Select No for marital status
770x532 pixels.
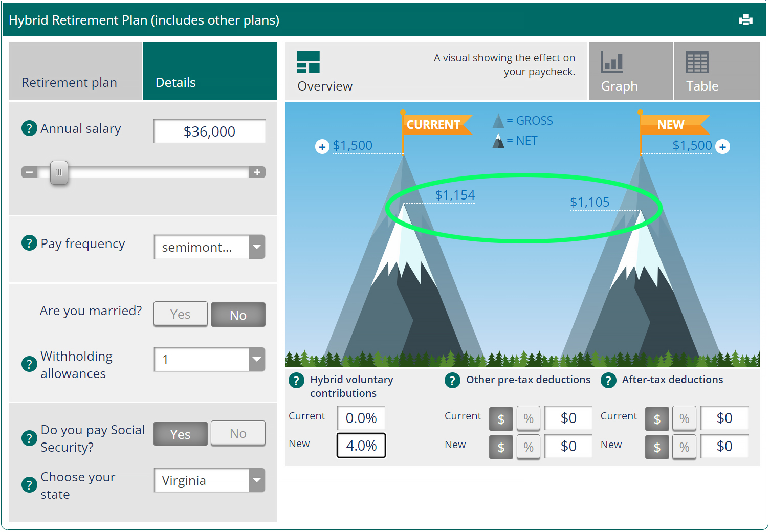[238, 314]
